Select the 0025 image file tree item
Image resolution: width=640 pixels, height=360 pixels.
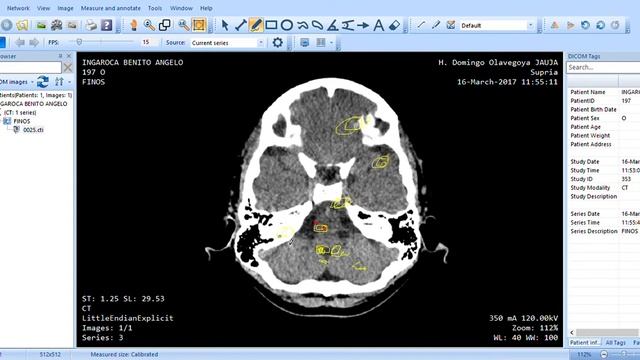[33, 130]
